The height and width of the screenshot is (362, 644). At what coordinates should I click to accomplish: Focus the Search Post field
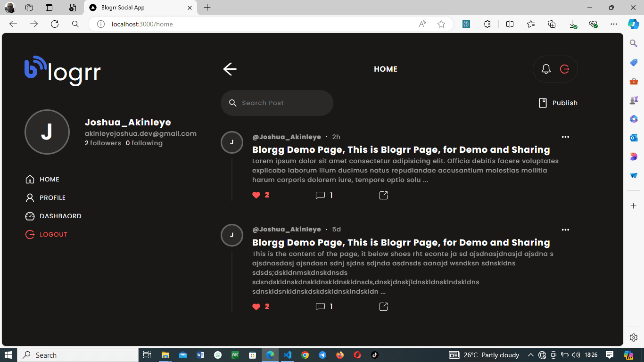[277, 103]
